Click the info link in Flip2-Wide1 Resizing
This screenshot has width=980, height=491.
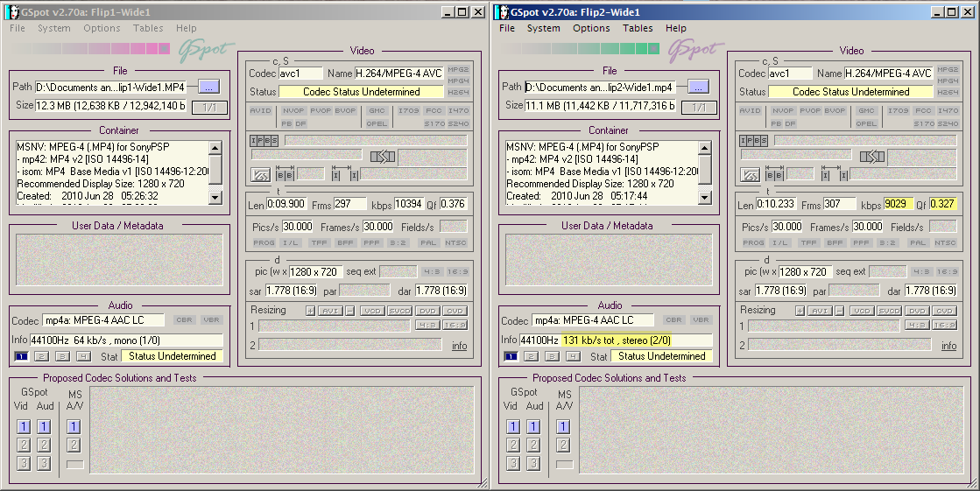click(948, 346)
